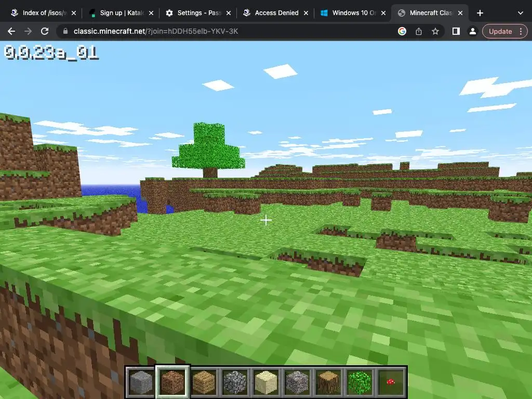The height and width of the screenshot is (399, 532).
Task: Bookmark this page with the star
Action: [x=435, y=31]
